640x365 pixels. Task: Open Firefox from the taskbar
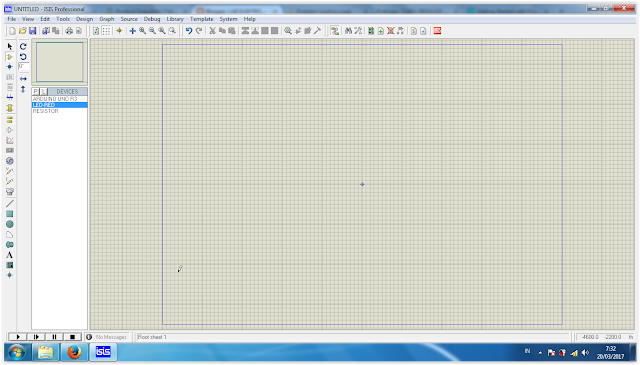pyautogui.click(x=74, y=352)
